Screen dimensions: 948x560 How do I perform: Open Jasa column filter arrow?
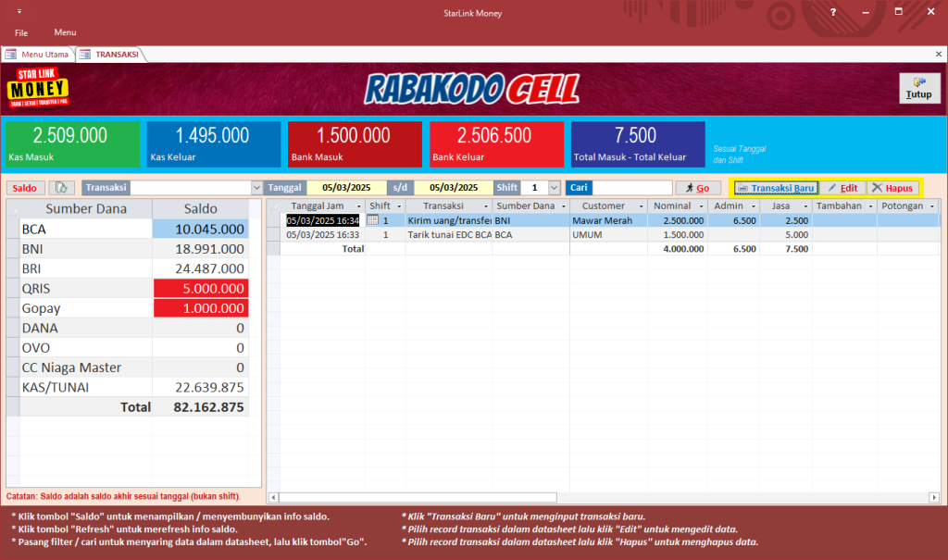point(805,206)
